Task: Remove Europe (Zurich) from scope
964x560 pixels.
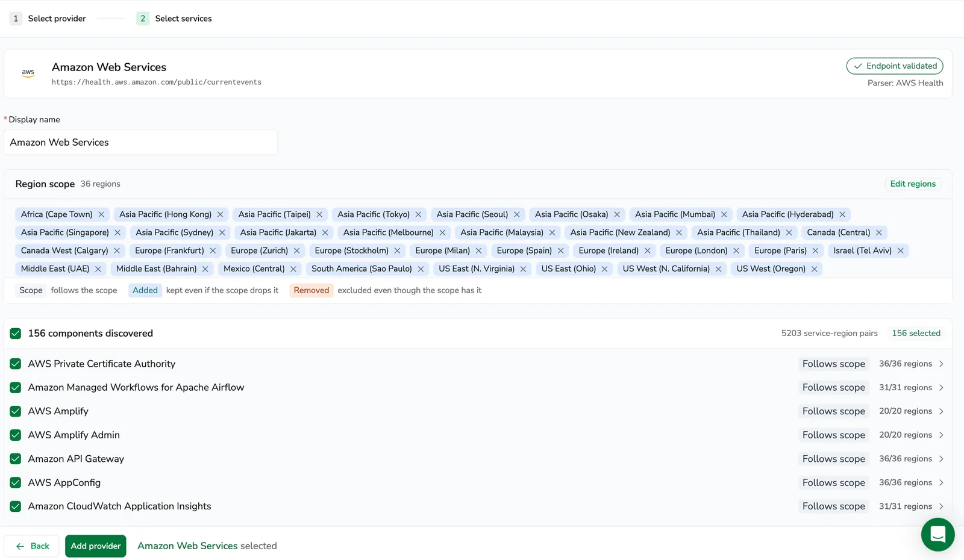Action: click(x=297, y=250)
